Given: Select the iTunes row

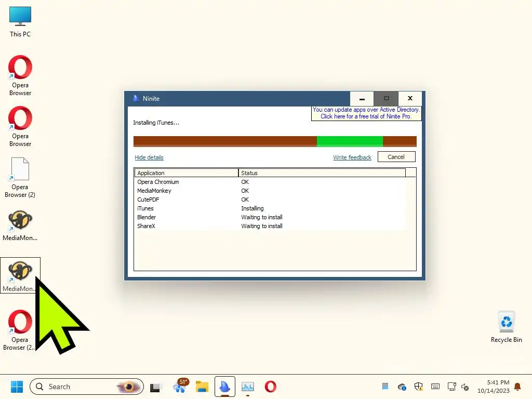Looking at the screenshot, I should click(270, 208).
